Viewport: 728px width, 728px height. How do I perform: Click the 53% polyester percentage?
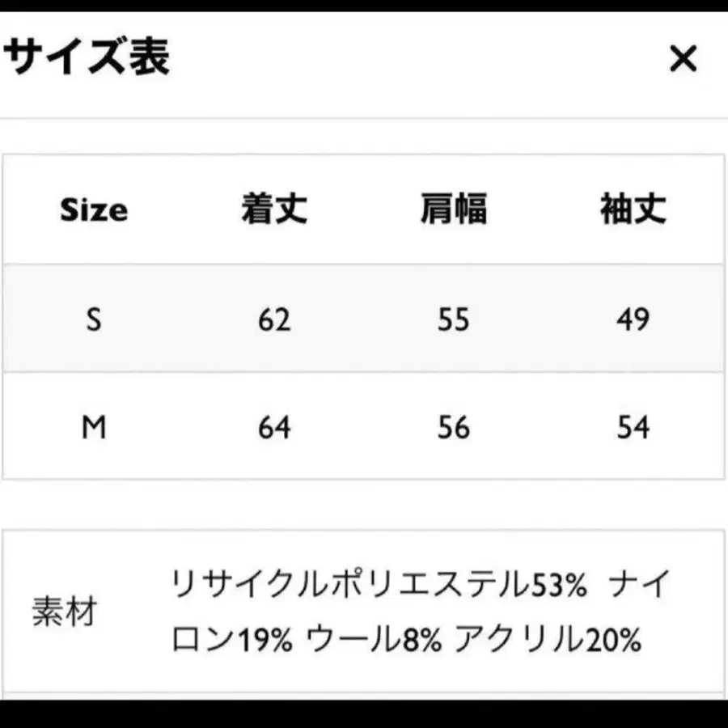559,584
